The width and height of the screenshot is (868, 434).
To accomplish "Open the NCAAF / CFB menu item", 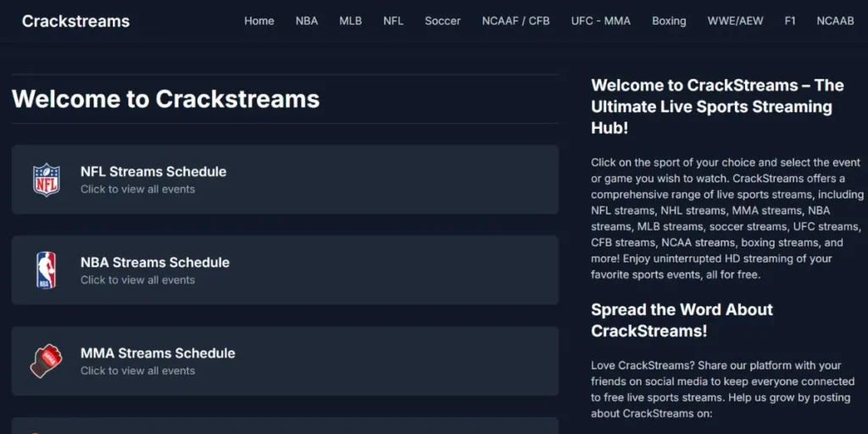I will 515,21.
